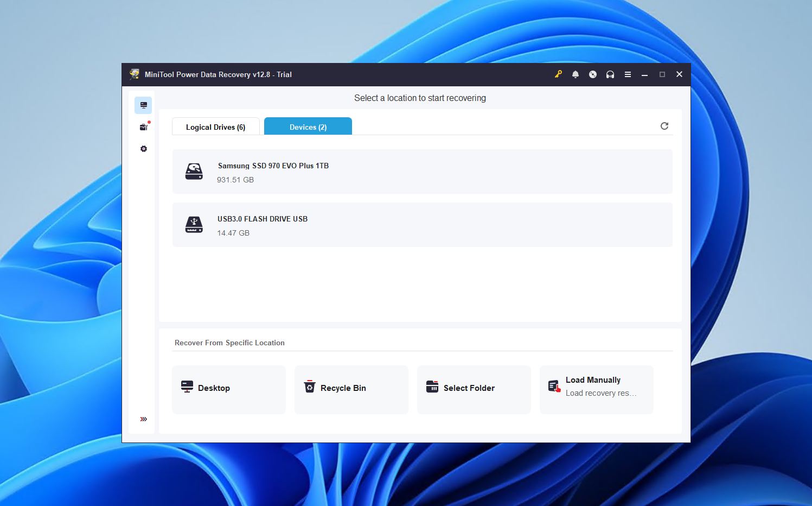Select the data recovery monitor icon in sidebar

(143, 105)
